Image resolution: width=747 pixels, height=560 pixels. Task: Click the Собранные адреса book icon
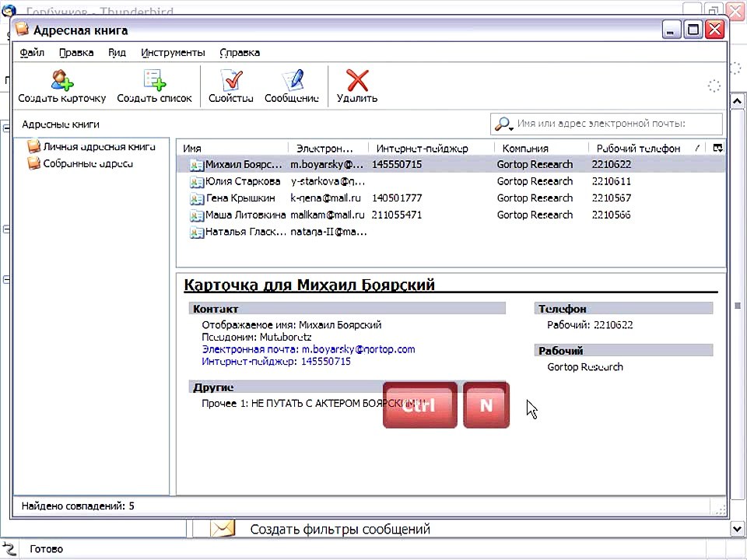pos(33,163)
